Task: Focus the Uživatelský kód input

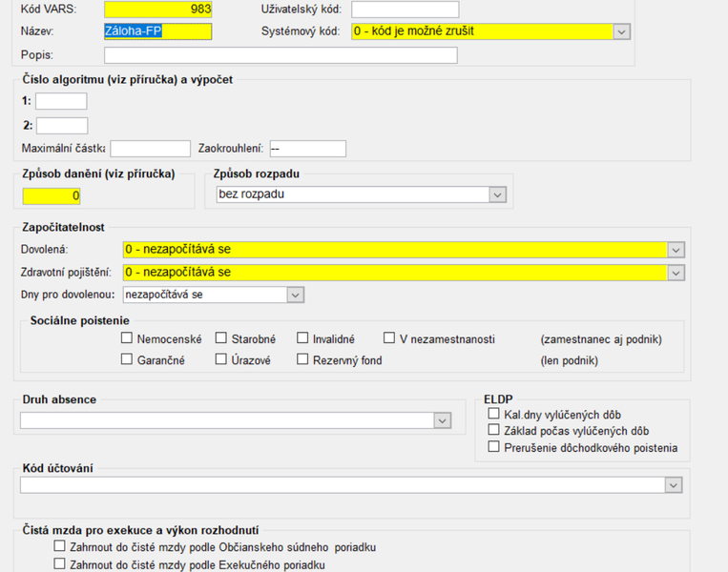Action: [x=405, y=10]
